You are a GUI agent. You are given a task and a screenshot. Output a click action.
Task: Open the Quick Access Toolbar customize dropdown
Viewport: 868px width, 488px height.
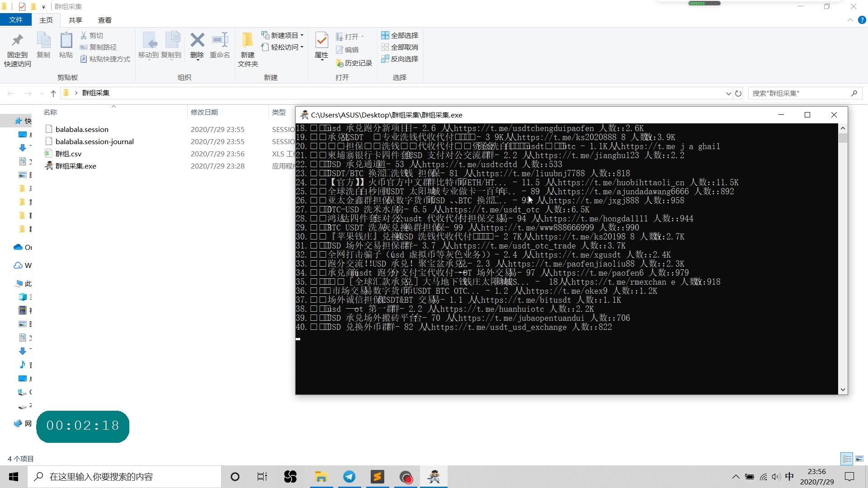(43, 7)
